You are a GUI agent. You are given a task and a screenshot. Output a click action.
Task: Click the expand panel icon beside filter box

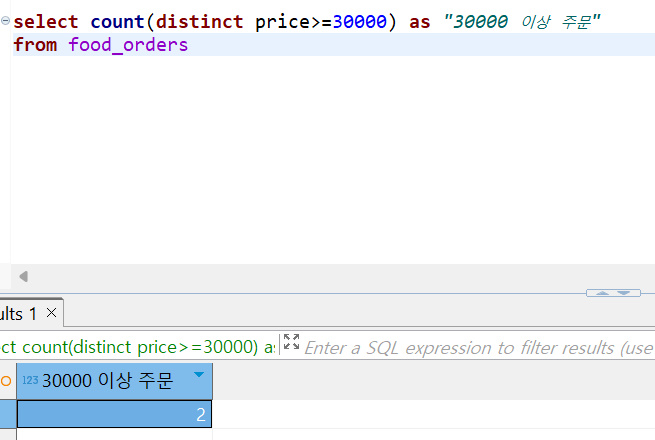point(291,342)
